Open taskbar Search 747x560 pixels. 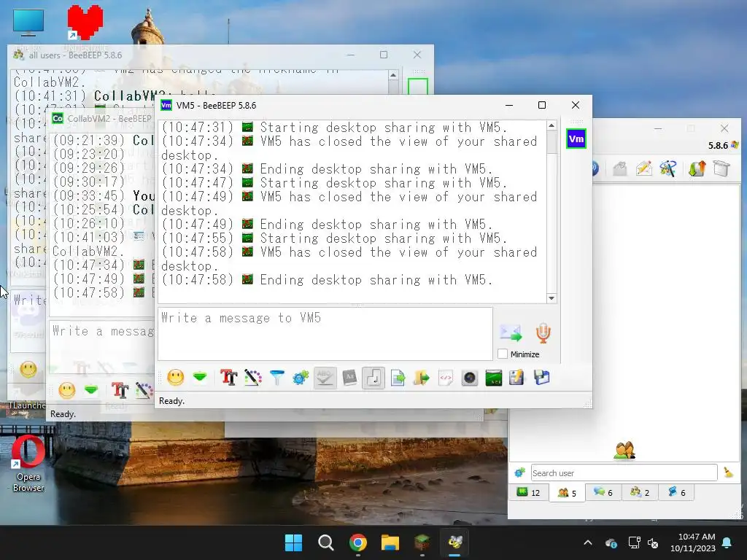coord(326,542)
